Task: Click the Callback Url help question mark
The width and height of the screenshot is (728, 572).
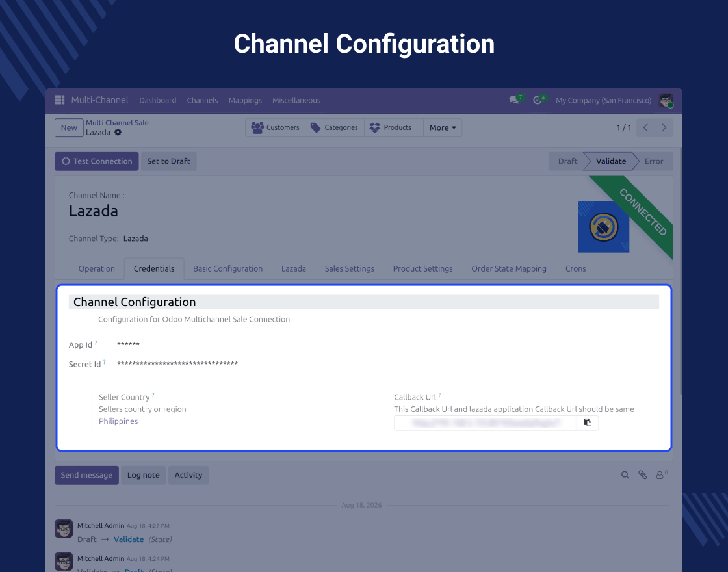Action: 439,395
